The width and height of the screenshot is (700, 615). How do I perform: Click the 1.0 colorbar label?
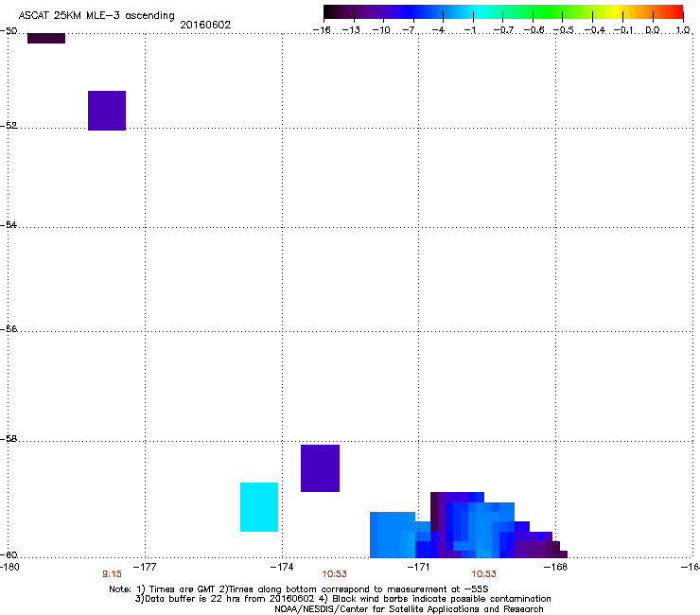pyautogui.click(x=683, y=30)
